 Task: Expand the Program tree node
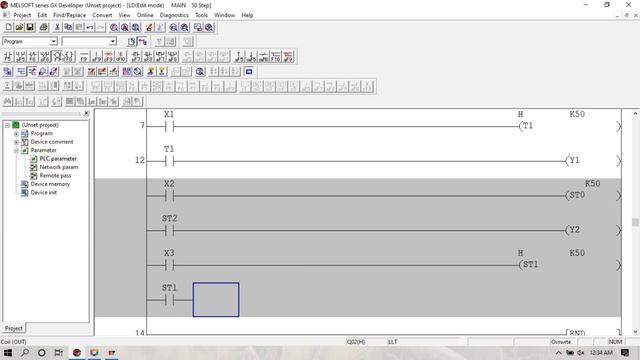16,133
